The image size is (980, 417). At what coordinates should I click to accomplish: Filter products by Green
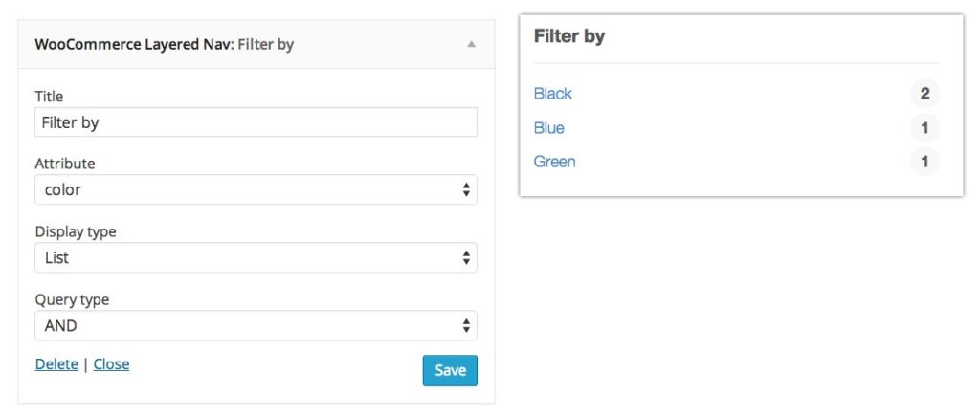pyautogui.click(x=554, y=162)
